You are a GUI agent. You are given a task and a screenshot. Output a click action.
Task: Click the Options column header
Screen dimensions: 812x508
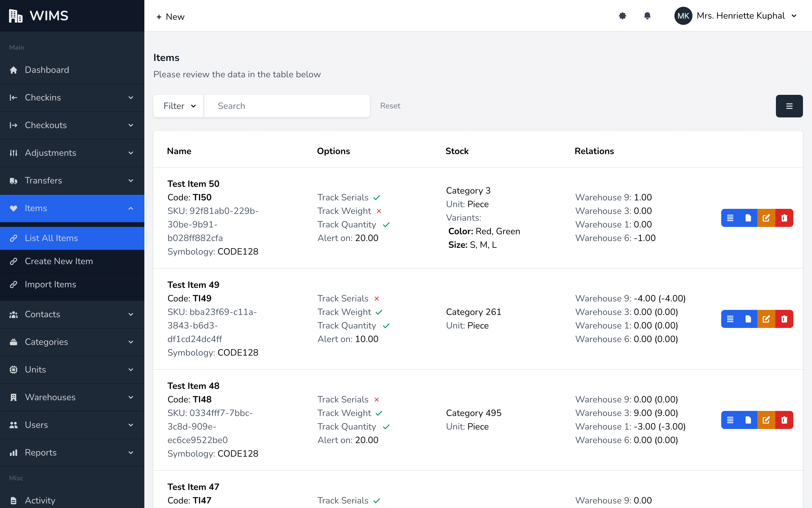pos(334,151)
